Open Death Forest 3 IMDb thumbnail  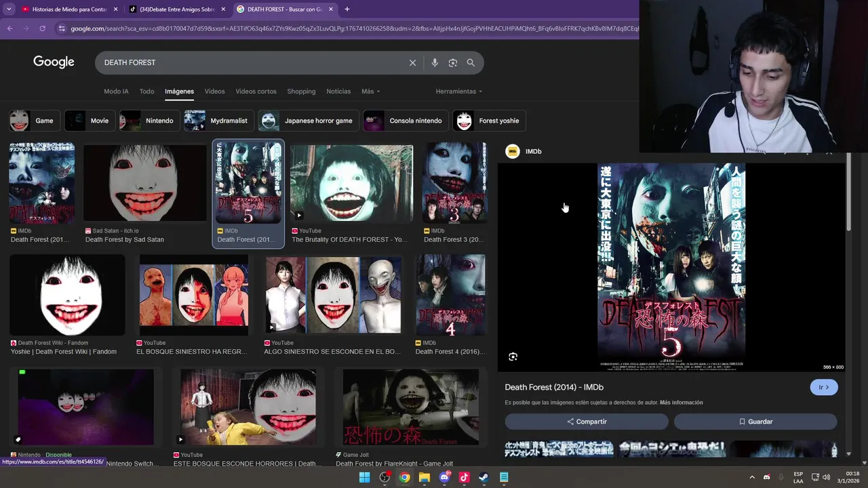tap(454, 183)
